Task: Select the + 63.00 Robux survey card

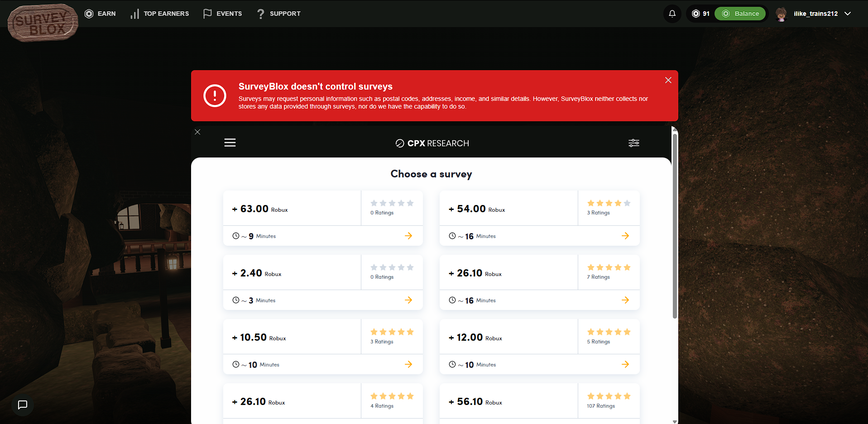Action: (x=323, y=218)
